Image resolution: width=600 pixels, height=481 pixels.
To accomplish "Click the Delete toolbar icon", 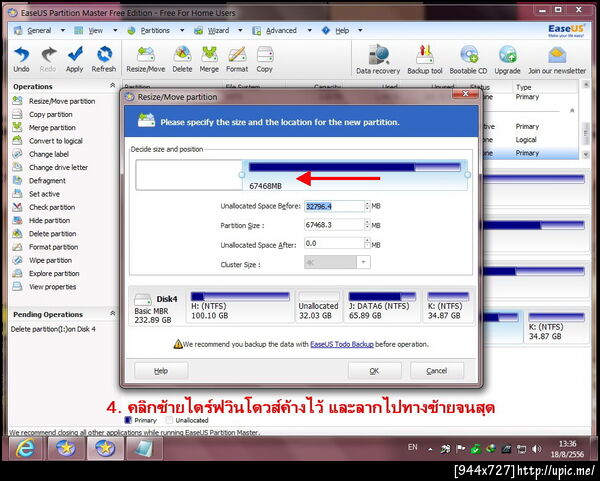I will click(182, 59).
